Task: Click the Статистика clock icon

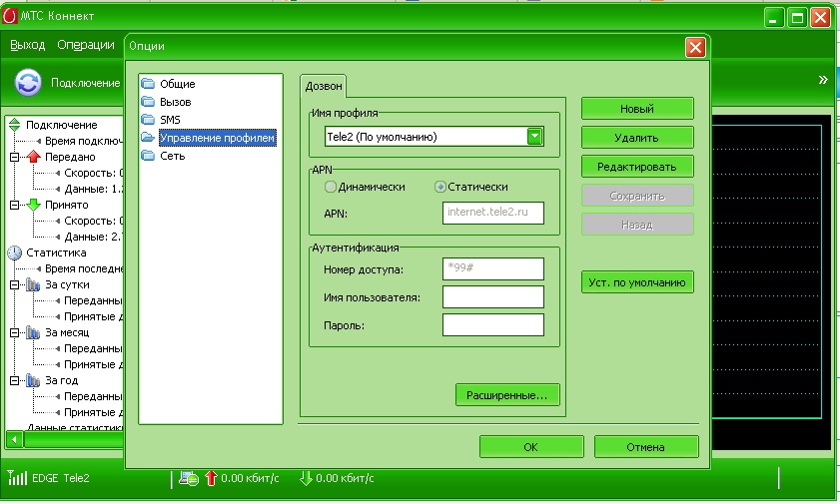Action: [x=14, y=252]
